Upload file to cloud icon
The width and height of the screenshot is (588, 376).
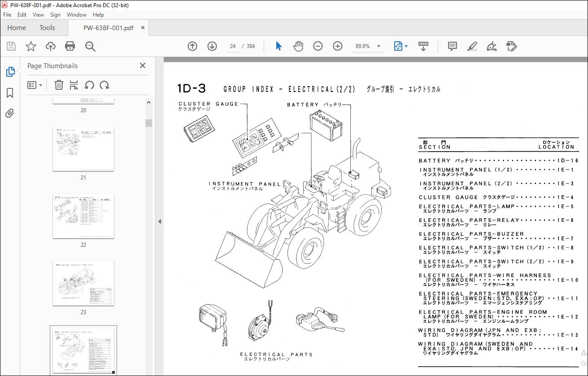50,46
